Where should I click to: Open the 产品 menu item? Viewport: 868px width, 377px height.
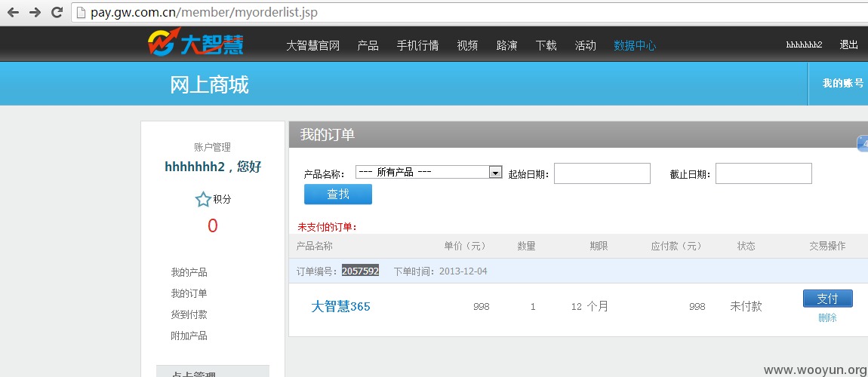point(368,45)
